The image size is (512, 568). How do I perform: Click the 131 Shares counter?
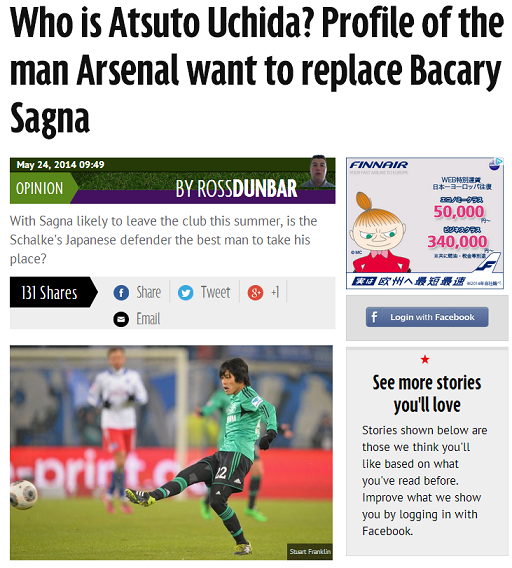click(x=49, y=293)
